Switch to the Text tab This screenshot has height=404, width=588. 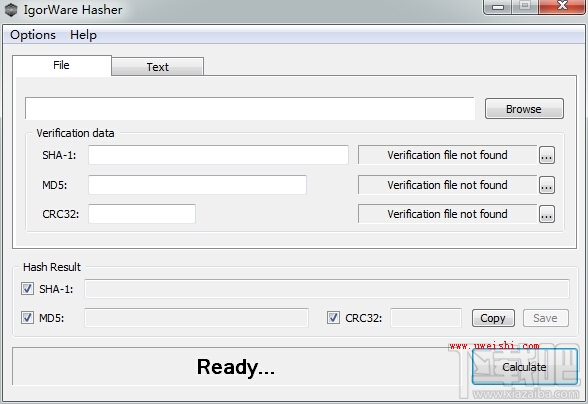coord(158,67)
